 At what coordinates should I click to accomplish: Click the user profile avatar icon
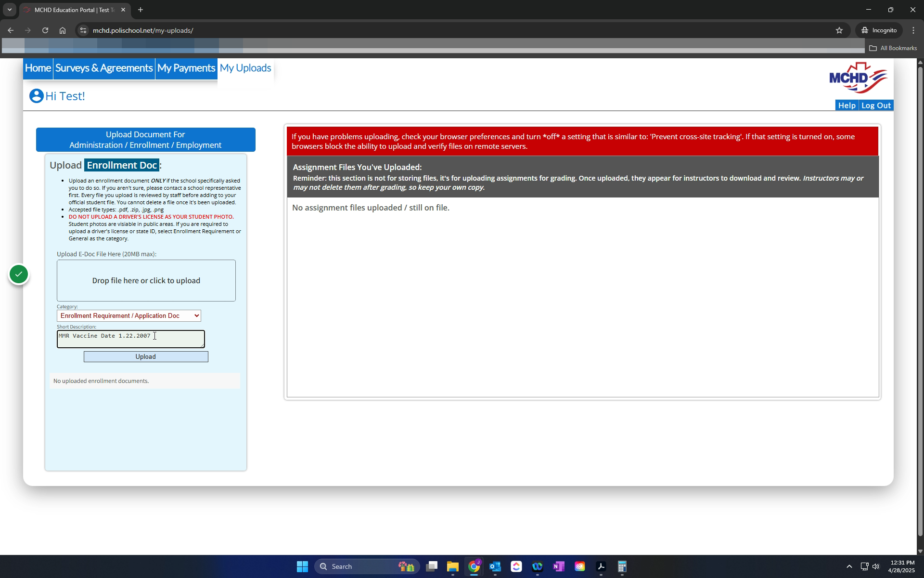pos(36,96)
